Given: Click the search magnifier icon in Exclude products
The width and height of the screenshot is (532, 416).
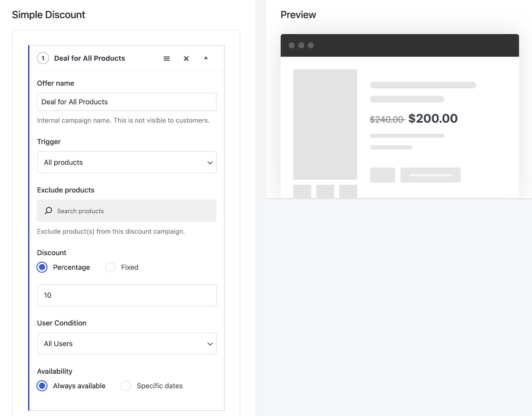Looking at the screenshot, I should [49, 211].
